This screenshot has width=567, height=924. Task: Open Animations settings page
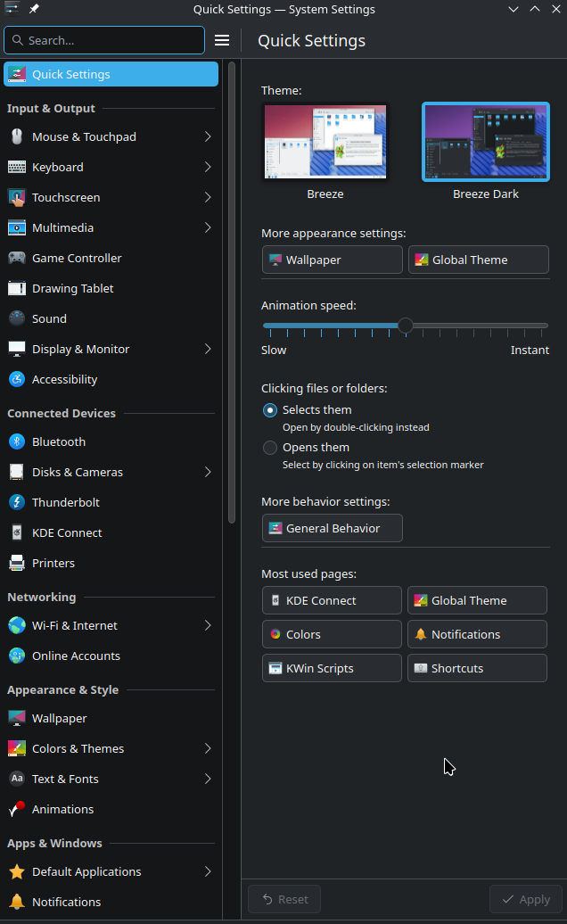pyautogui.click(x=111, y=810)
